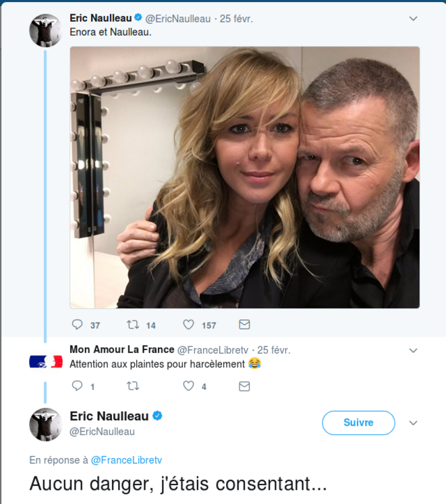Screen dimensions: 446x504
Task: Like the "Attention aux plaintes" tweet
Action: coord(189,386)
